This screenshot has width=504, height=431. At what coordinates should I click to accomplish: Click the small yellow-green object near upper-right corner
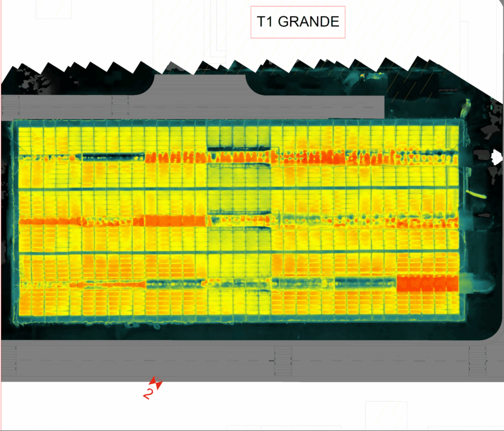click(467, 105)
